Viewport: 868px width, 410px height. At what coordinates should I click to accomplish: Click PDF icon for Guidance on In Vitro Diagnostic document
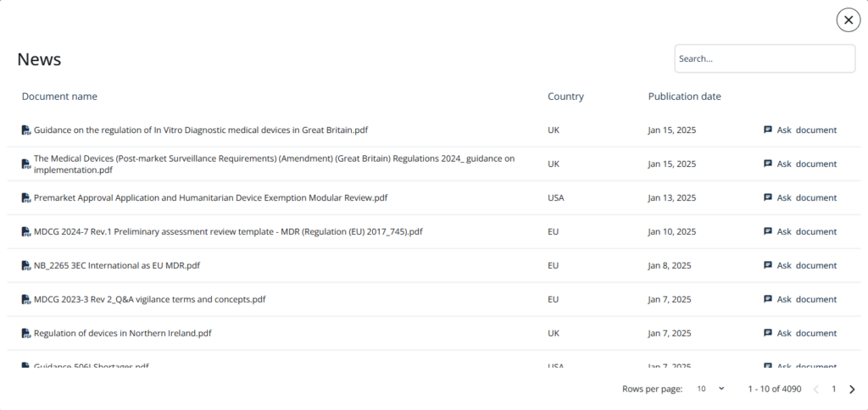click(x=26, y=130)
